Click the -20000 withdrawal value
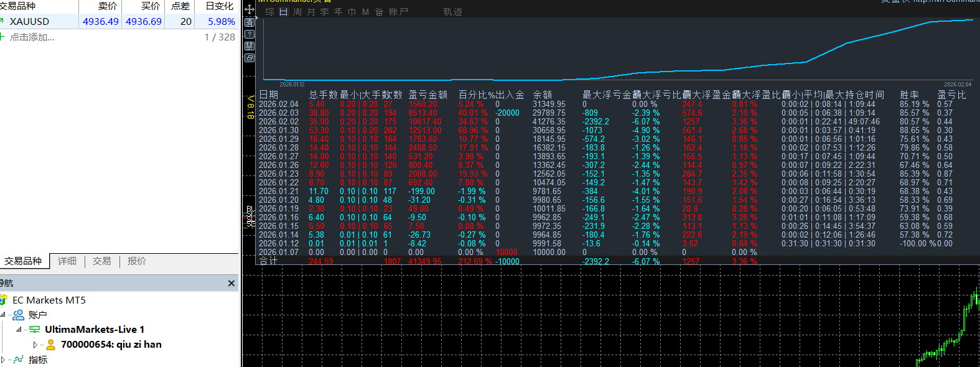The height and width of the screenshot is (367, 980). [507, 113]
